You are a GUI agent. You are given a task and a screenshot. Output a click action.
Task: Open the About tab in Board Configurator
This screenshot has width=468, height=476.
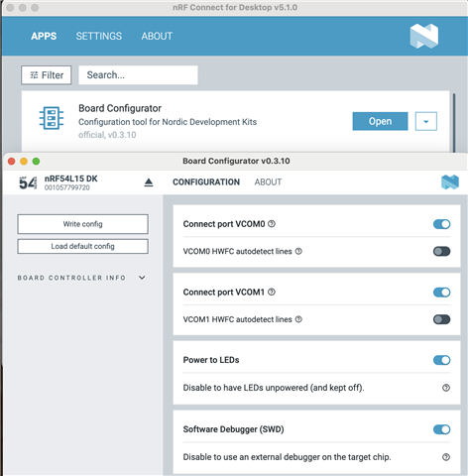pos(268,182)
